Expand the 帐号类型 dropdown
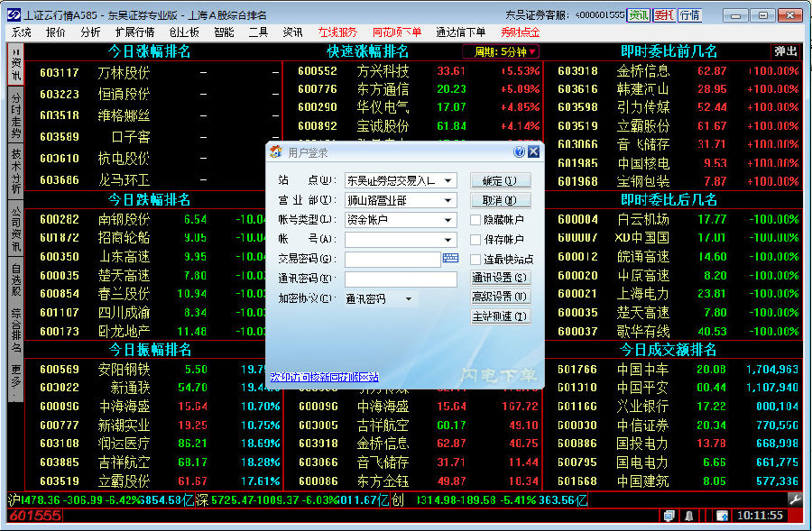This screenshot has height=531, width=812. pyautogui.click(x=448, y=220)
